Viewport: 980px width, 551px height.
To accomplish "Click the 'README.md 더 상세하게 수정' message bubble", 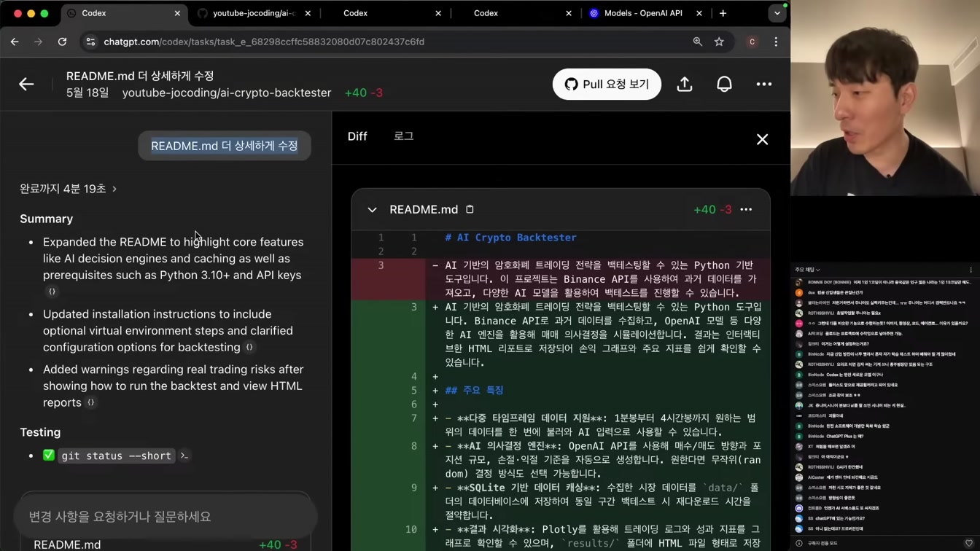I will point(224,146).
